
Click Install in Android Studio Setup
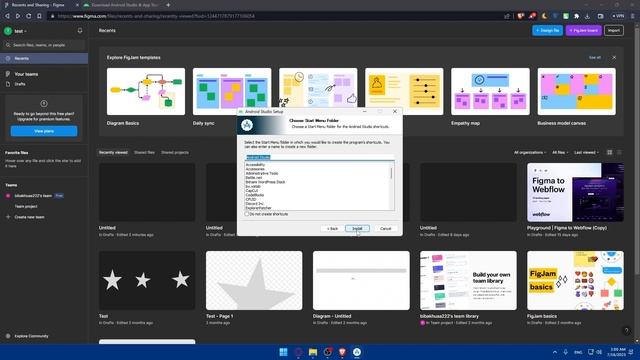pyautogui.click(x=357, y=229)
